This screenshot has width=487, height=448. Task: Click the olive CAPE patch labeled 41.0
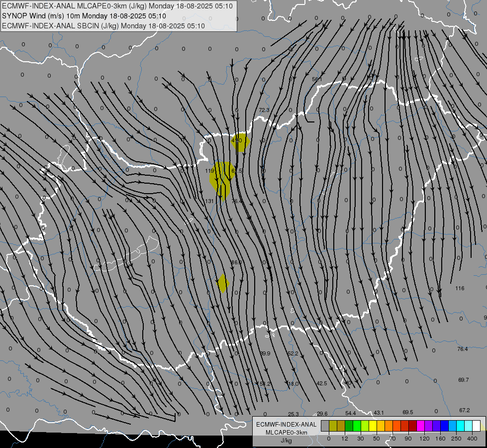coord(240,142)
